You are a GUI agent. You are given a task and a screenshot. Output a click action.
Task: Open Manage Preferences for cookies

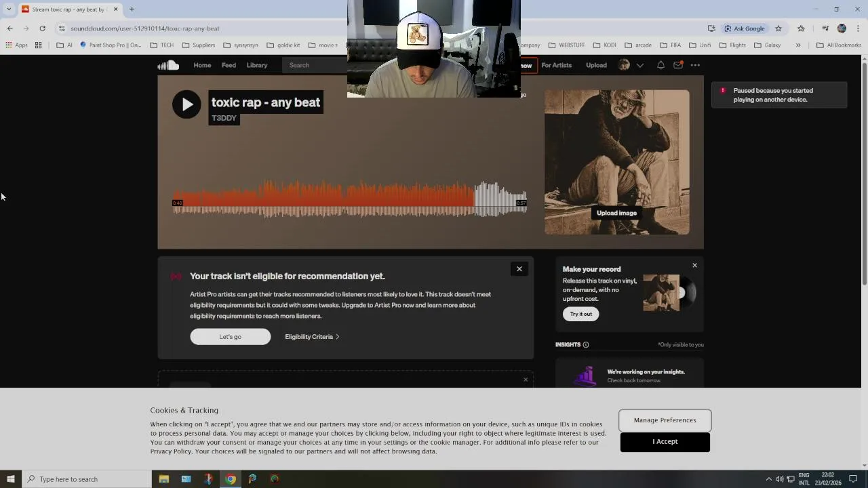[x=665, y=420]
